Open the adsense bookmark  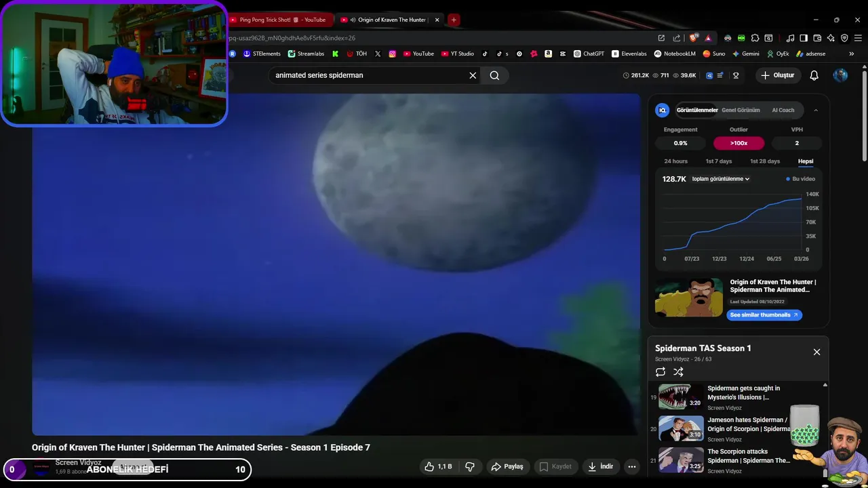pyautogui.click(x=810, y=54)
